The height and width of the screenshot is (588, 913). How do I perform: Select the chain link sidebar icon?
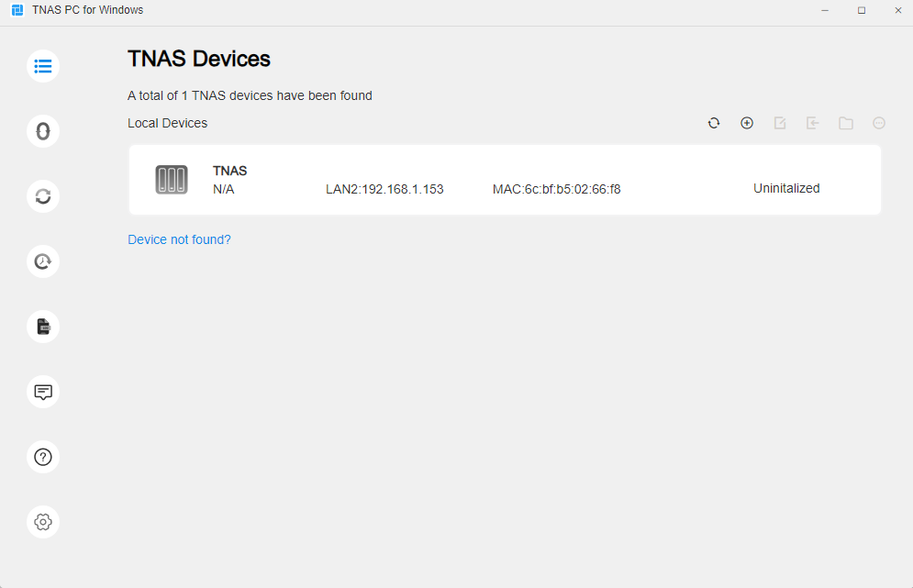point(43,131)
